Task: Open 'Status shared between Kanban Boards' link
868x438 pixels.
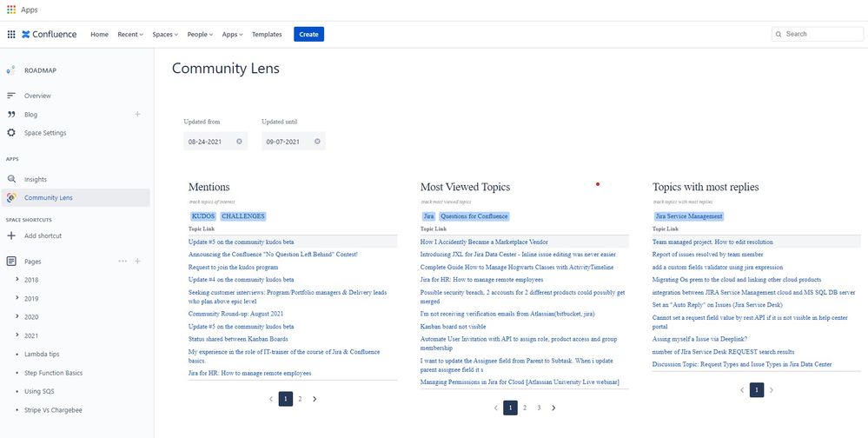Action: [238, 339]
